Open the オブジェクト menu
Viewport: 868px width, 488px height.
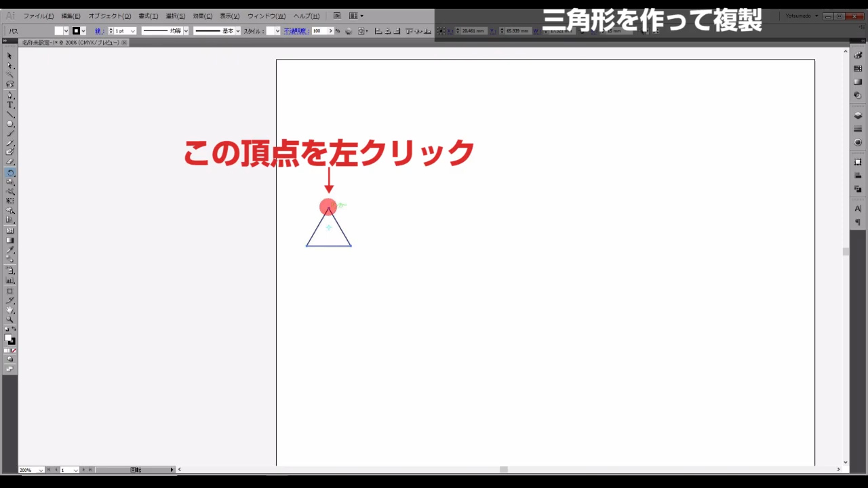click(109, 16)
